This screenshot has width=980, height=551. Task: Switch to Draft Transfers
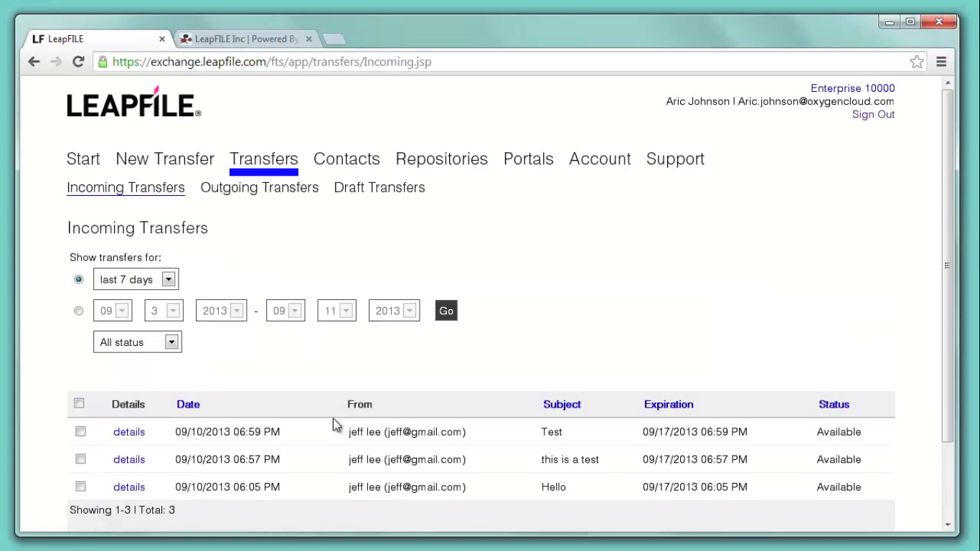(x=380, y=187)
